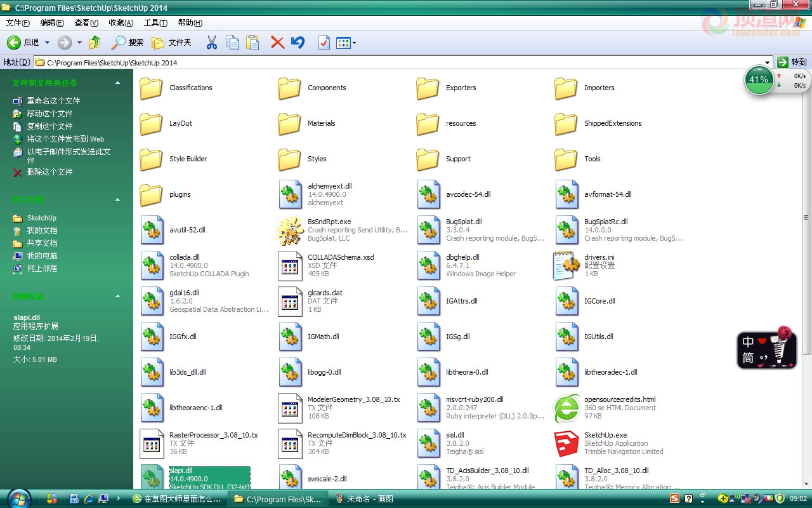Screen dimensions: 812x508
Task: Click Copy this file (复制这个文件) link
Action: click(x=49, y=126)
